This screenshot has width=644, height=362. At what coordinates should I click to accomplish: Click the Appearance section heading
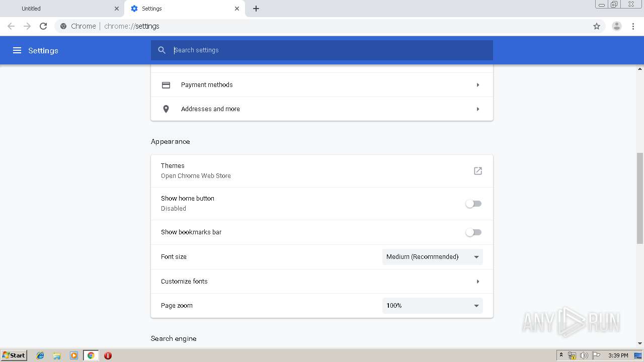tap(171, 142)
